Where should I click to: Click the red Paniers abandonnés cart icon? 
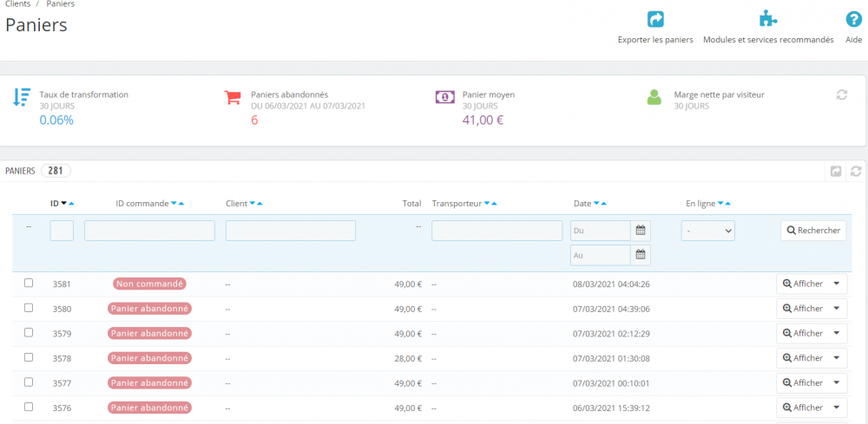pyautogui.click(x=233, y=97)
